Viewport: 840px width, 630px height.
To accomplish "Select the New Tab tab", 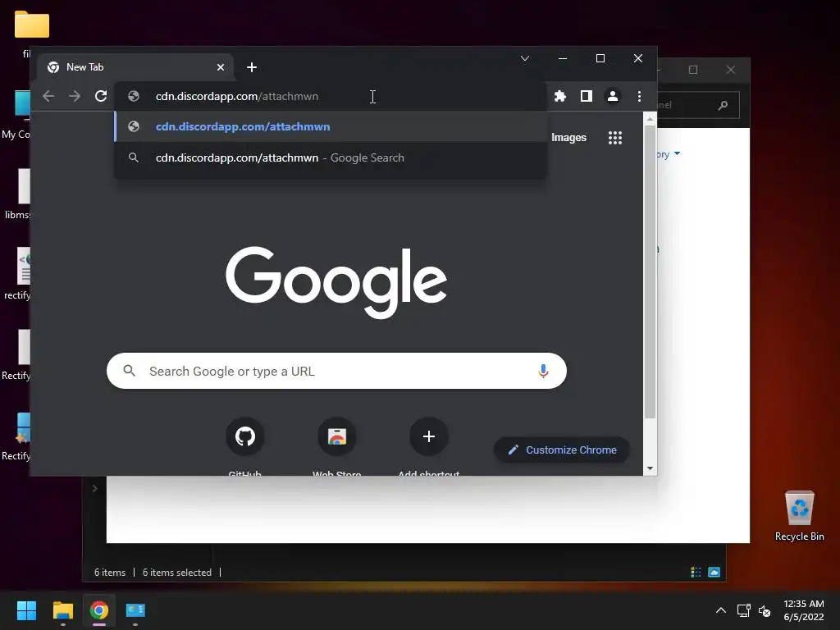I will coord(135,67).
